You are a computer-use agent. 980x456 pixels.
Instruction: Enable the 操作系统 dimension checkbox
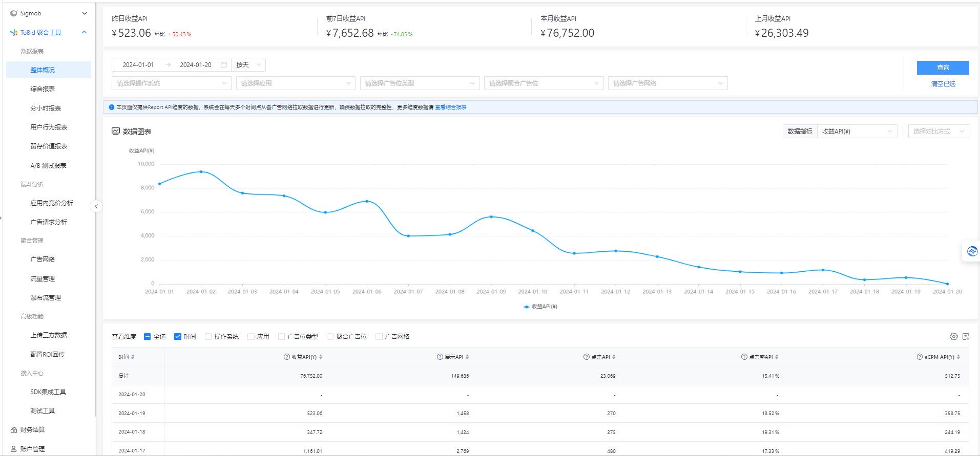tap(208, 337)
